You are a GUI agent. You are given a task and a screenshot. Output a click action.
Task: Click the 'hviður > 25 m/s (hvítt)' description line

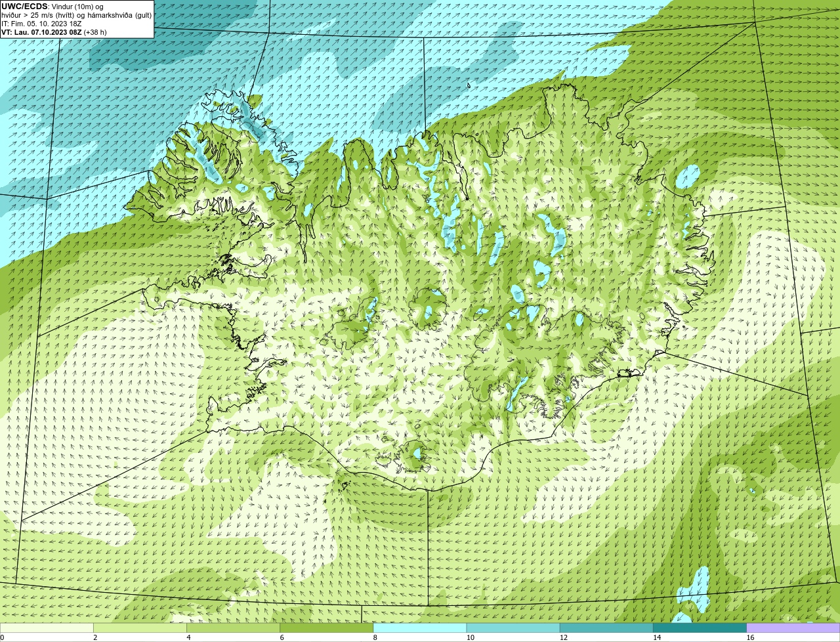(76, 15)
